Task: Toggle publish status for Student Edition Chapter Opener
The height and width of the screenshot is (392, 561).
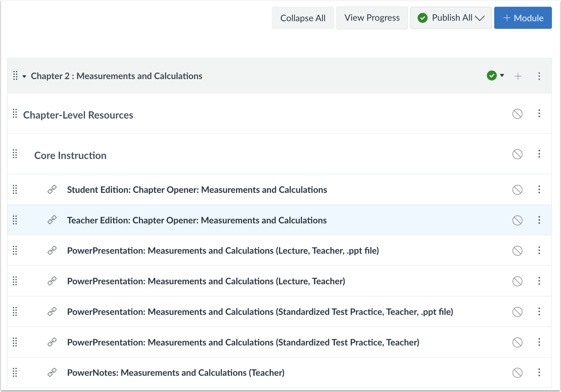Action: 517,190
